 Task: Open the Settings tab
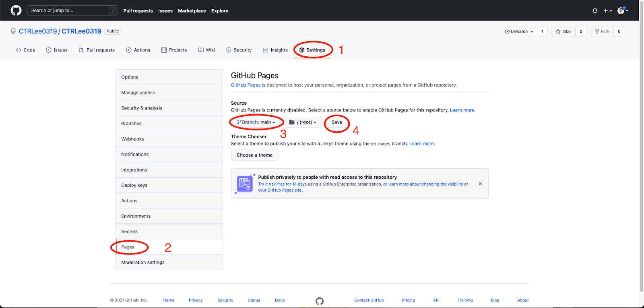tap(312, 50)
